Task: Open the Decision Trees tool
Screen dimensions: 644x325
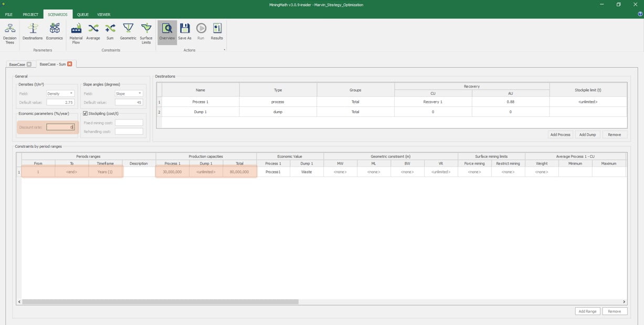Action: [9, 32]
